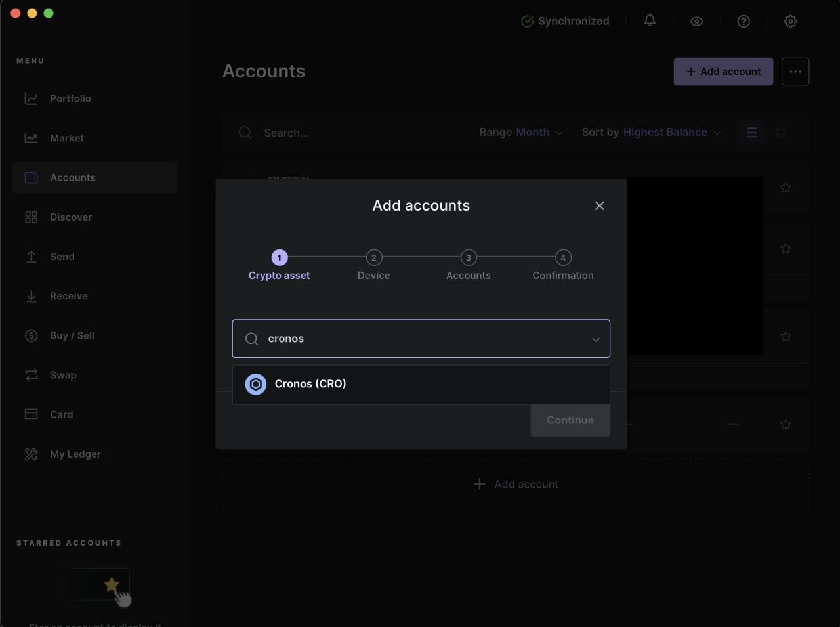The height and width of the screenshot is (627, 840).
Task: Click the starred accounts placeholder star
Action: (x=112, y=584)
